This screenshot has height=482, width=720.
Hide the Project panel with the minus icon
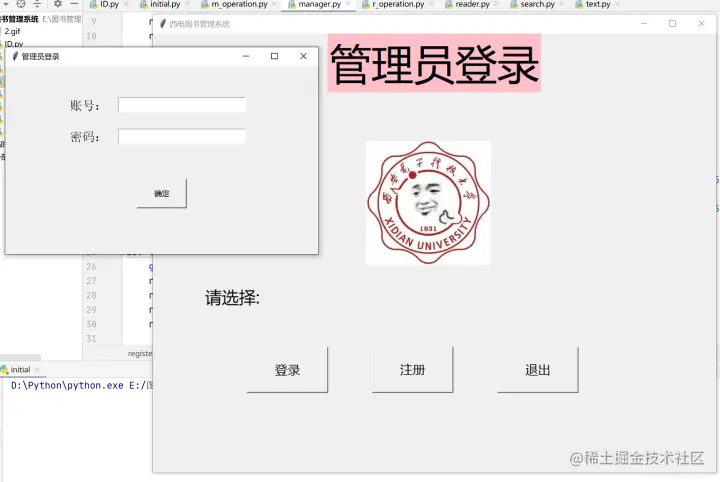74,4
